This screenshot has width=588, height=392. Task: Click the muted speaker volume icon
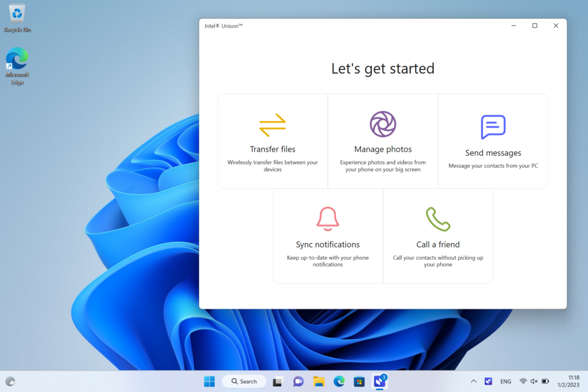[x=534, y=382]
